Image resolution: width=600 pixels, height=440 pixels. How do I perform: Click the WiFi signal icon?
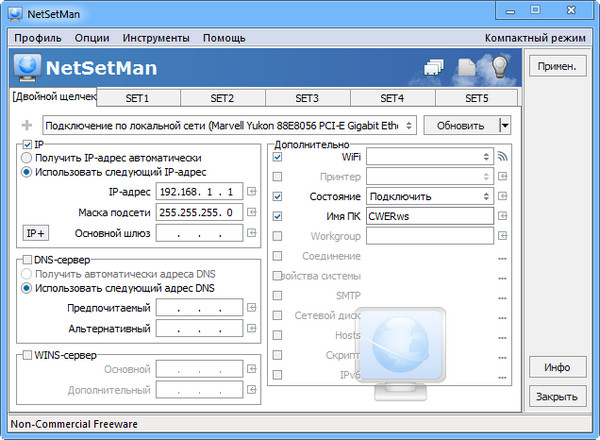pos(503,157)
